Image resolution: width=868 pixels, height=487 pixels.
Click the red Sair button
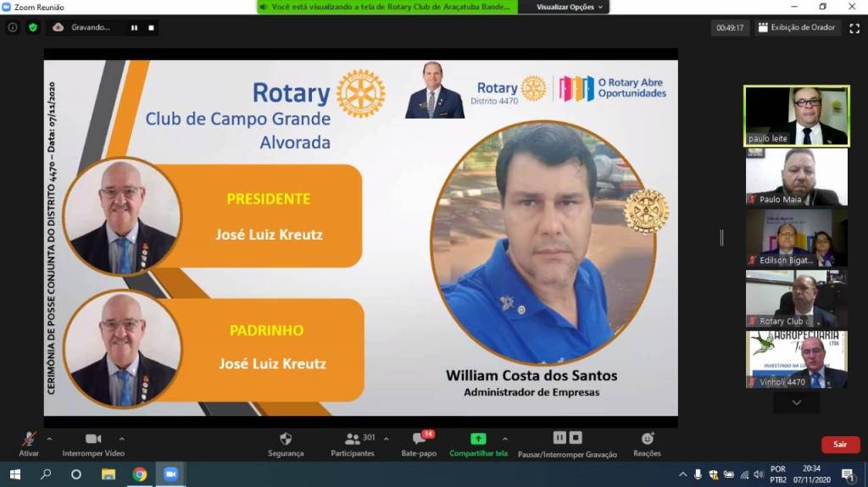coord(839,444)
